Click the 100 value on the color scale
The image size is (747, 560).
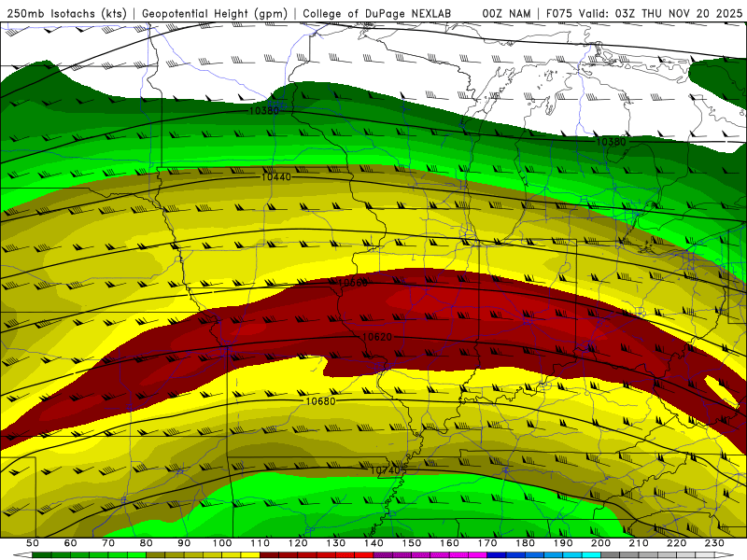[222, 543]
